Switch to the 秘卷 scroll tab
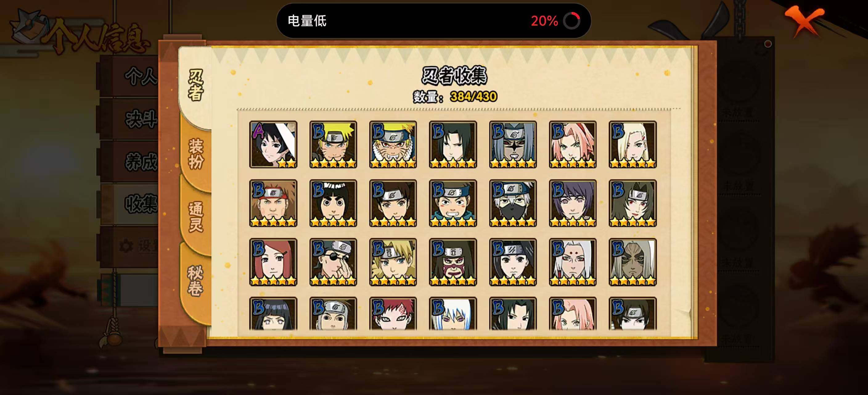Screen dimensions: 868x395 click(196, 281)
